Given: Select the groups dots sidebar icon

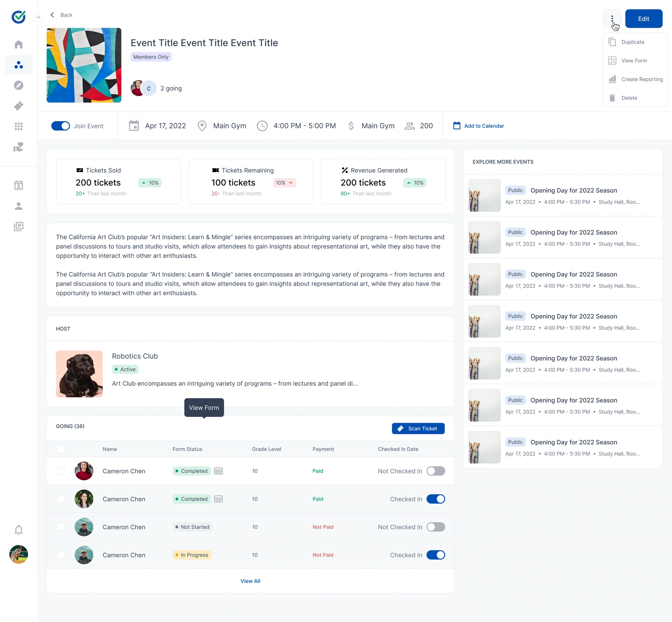Looking at the screenshot, I should point(18,65).
